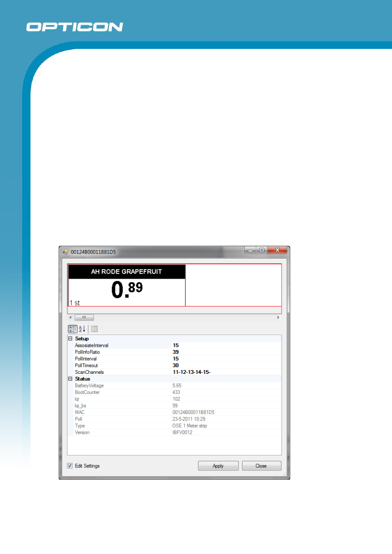Click the scrollbar left arrow
392x554 pixels.
point(71,317)
